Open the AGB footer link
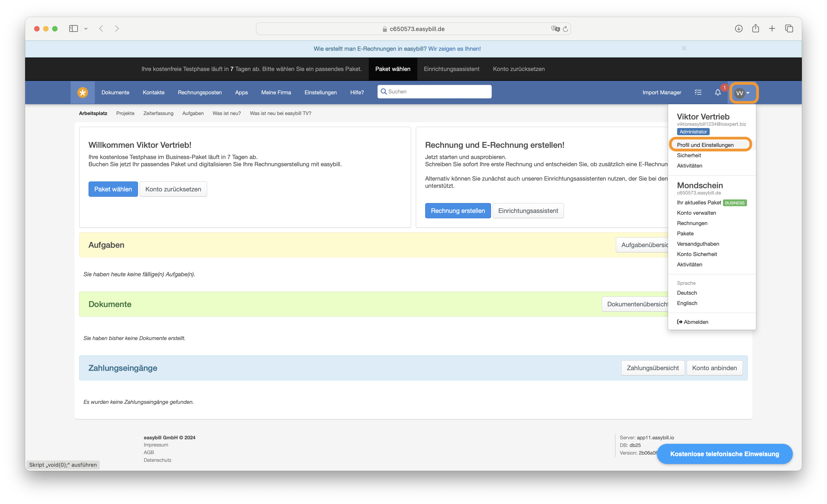Viewport: 827px width, 504px height. 149,453
